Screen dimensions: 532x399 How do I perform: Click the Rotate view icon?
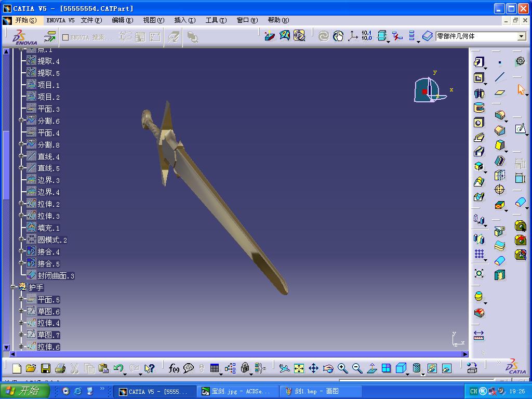tap(328, 368)
